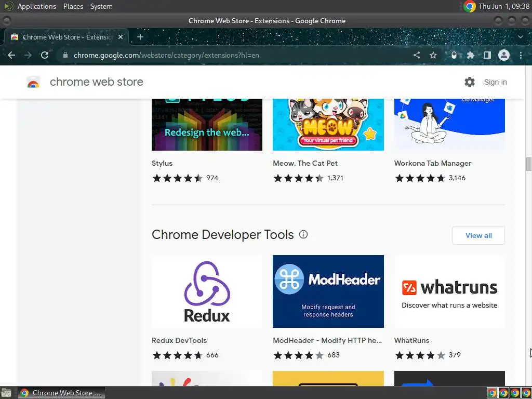
Task: Open the System menu
Action: click(x=101, y=6)
